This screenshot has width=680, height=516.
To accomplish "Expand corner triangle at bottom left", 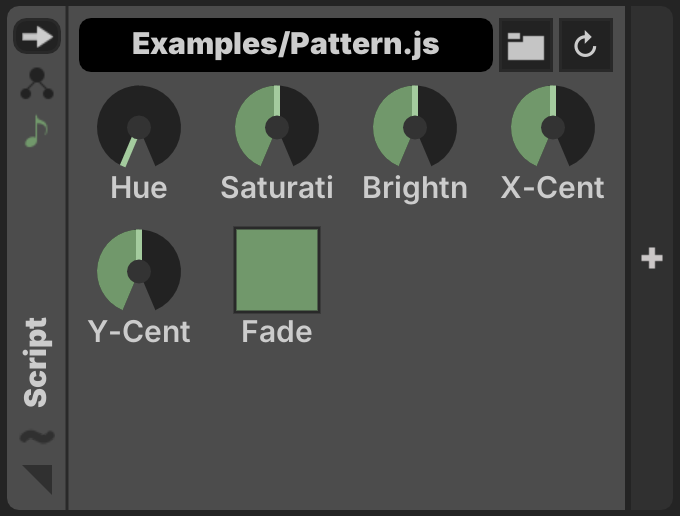I will (39, 478).
